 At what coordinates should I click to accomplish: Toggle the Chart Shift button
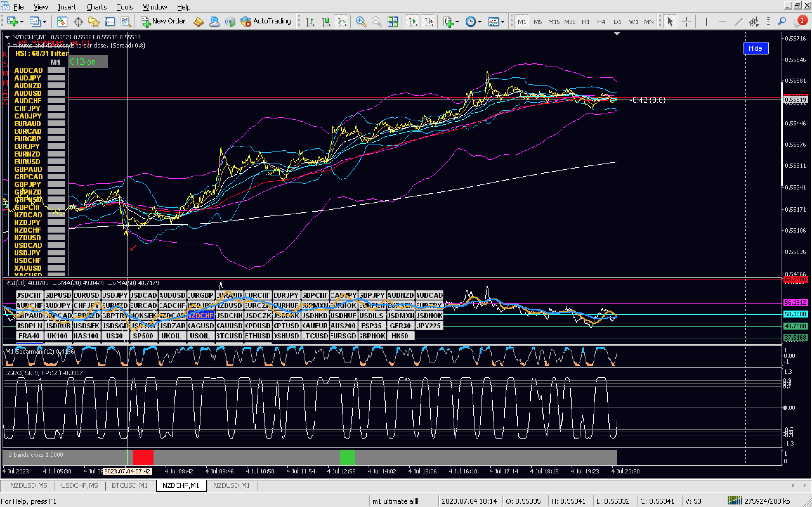point(429,22)
